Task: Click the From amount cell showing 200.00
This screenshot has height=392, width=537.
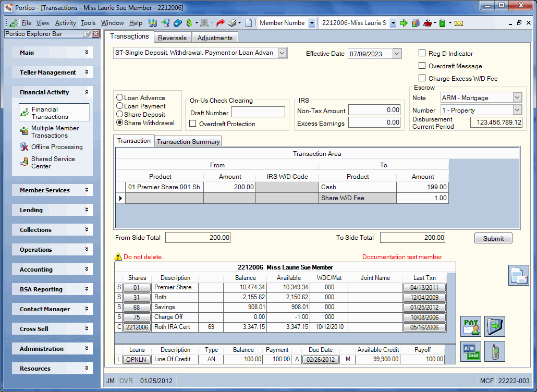Action: coord(230,187)
